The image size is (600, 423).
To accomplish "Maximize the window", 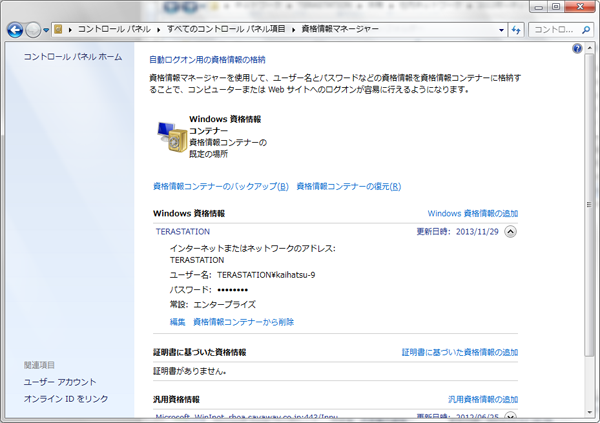I will pyautogui.click(x=556, y=7).
